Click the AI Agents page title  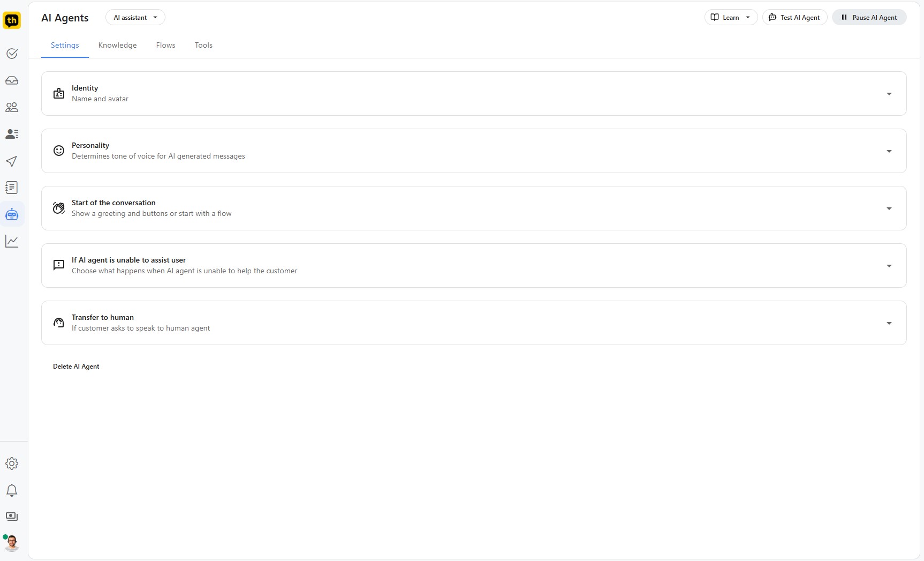point(65,18)
